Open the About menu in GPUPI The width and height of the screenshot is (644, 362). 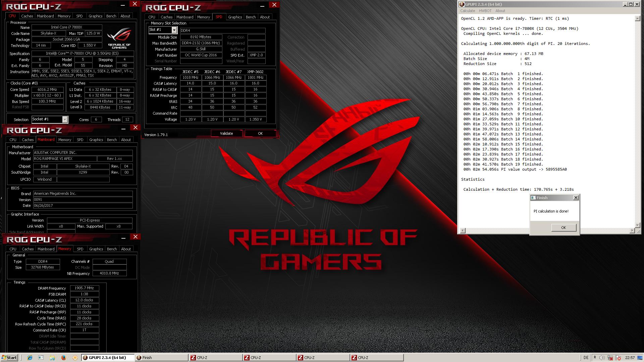500,11
